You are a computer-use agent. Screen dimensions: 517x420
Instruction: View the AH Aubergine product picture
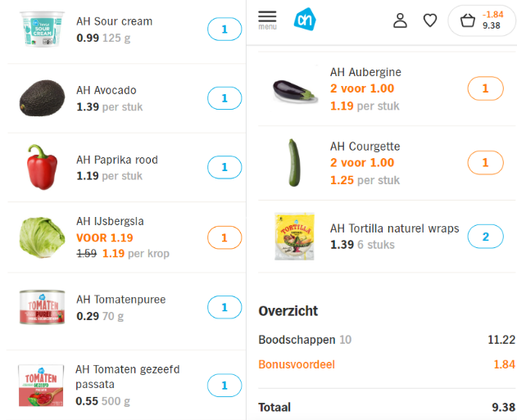coord(295,91)
